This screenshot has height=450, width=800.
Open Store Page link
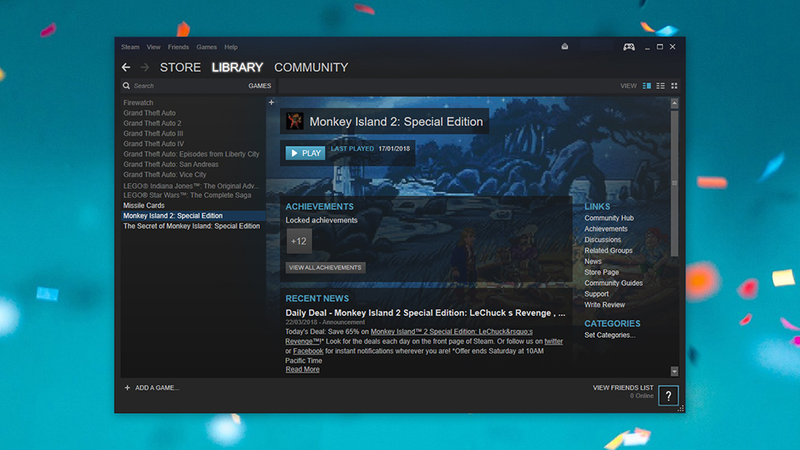pyautogui.click(x=602, y=272)
